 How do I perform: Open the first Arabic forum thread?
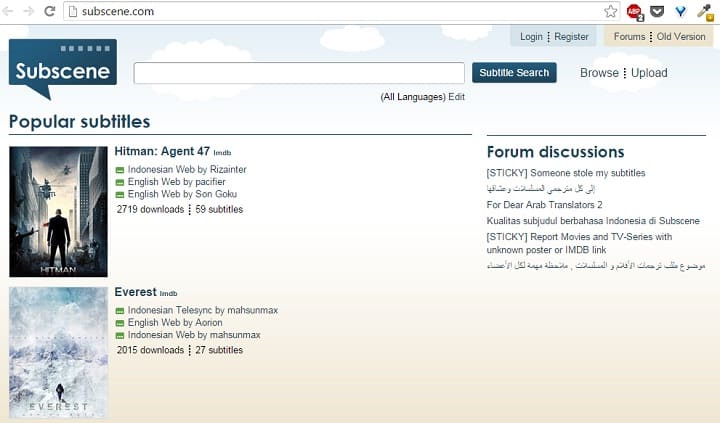[540, 188]
